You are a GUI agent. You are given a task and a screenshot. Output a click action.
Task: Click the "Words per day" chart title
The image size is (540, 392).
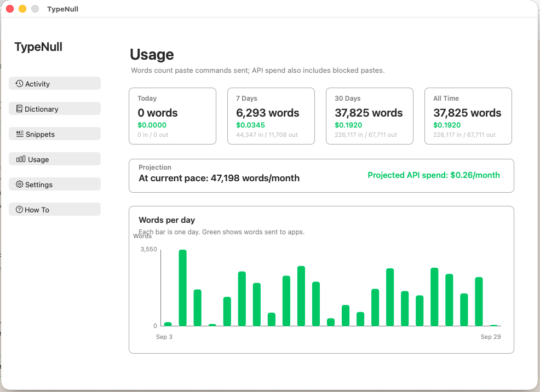(166, 220)
